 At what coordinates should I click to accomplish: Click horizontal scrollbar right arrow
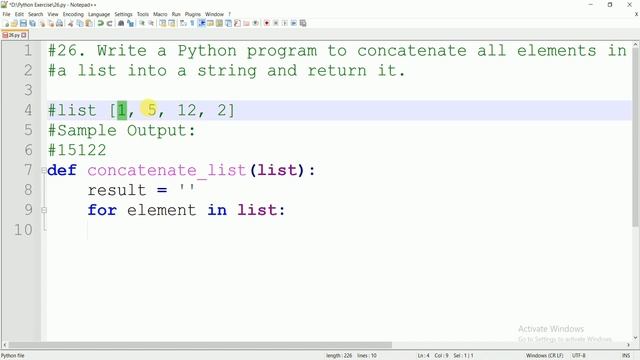coord(628,345)
